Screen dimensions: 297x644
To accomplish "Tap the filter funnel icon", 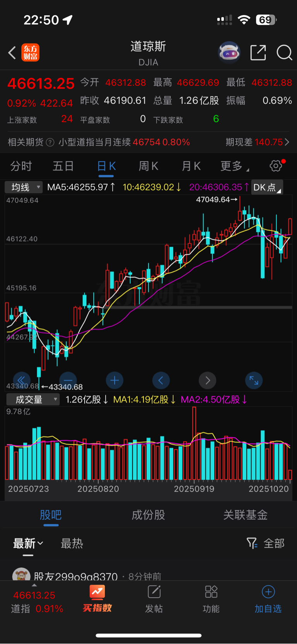I will click(252, 543).
